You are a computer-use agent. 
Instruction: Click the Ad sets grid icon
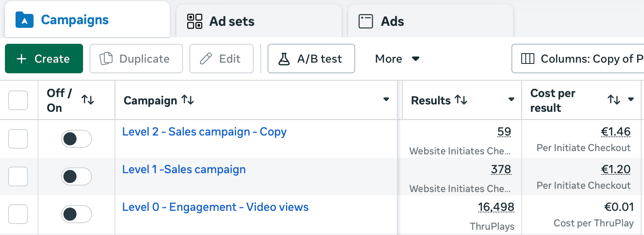195,21
